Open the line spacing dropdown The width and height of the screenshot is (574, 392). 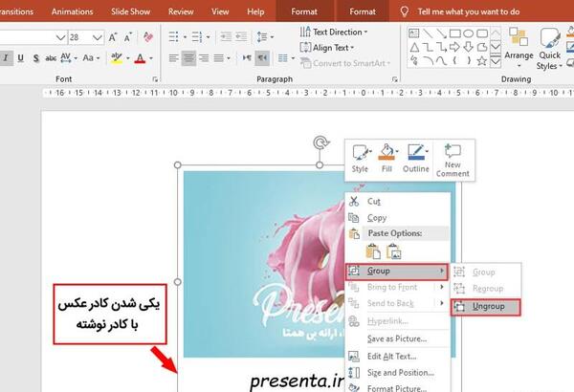tap(265, 37)
